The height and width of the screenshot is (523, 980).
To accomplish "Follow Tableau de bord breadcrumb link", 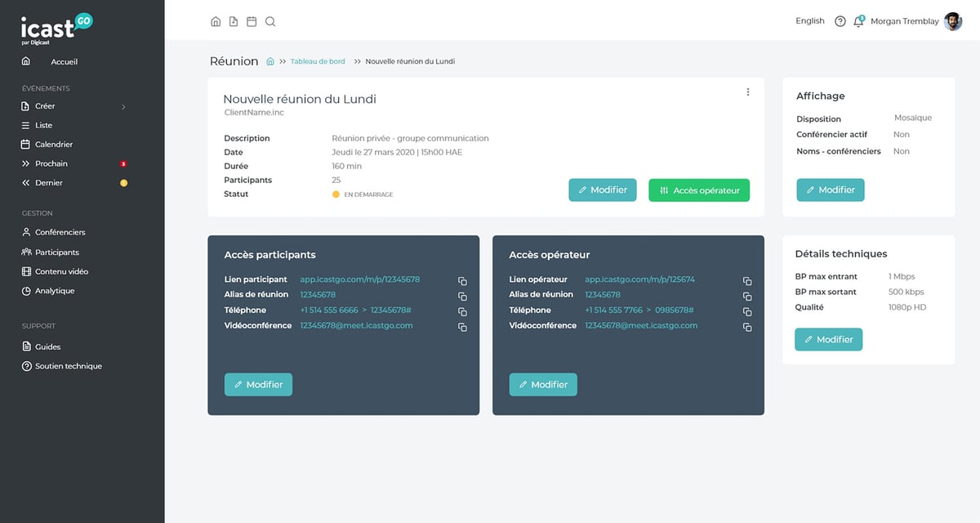I will pyautogui.click(x=318, y=61).
